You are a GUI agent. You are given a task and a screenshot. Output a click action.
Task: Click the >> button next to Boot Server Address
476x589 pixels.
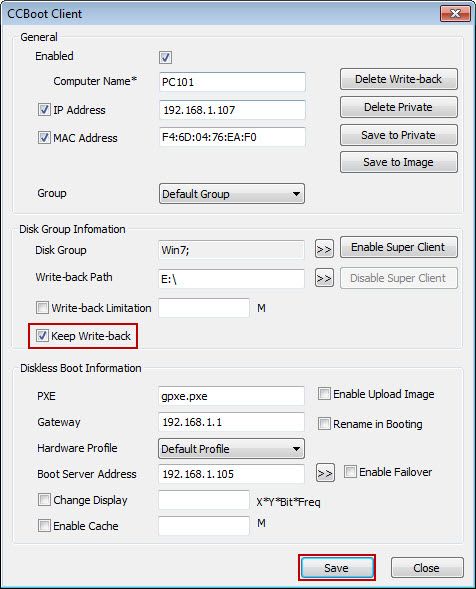[325, 473]
